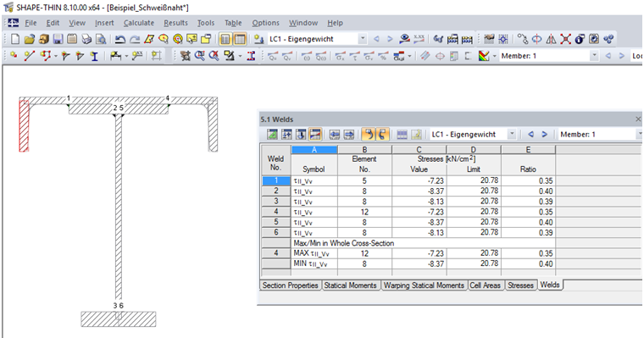The image size is (644, 338).
Task: Go to previous load case in Welds panel
Action: (530, 135)
